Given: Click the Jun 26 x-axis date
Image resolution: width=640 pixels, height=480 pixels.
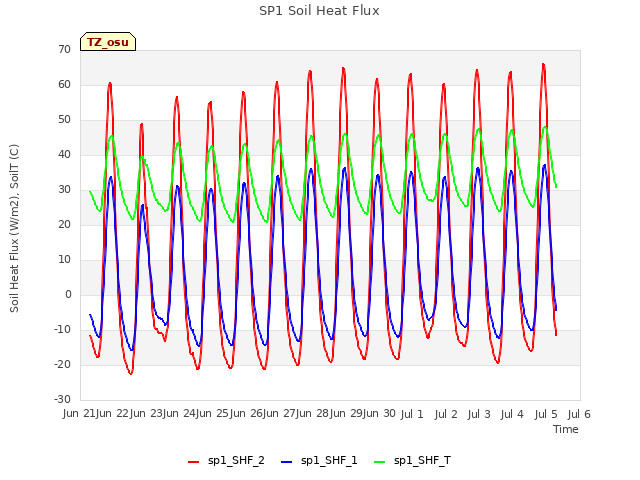Looking at the screenshot, I should pos(246,414).
